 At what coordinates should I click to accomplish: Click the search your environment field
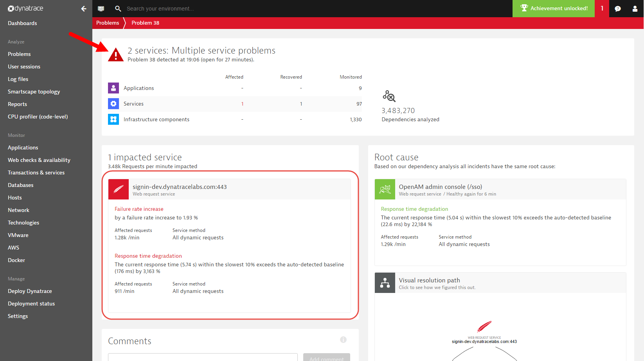coord(160,9)
